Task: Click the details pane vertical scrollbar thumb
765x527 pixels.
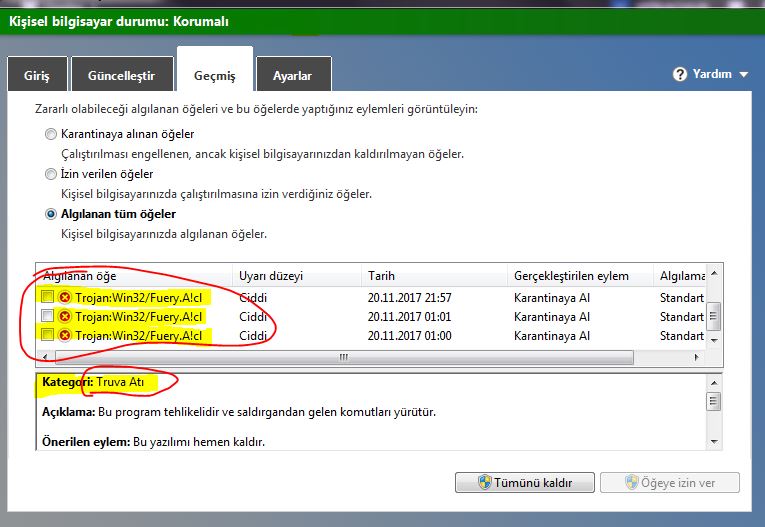Action: (714, 402)
